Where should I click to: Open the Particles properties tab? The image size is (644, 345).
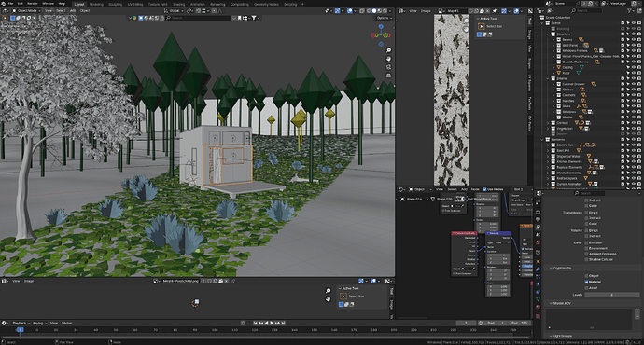pyautogui.click(x=538, y=277)
